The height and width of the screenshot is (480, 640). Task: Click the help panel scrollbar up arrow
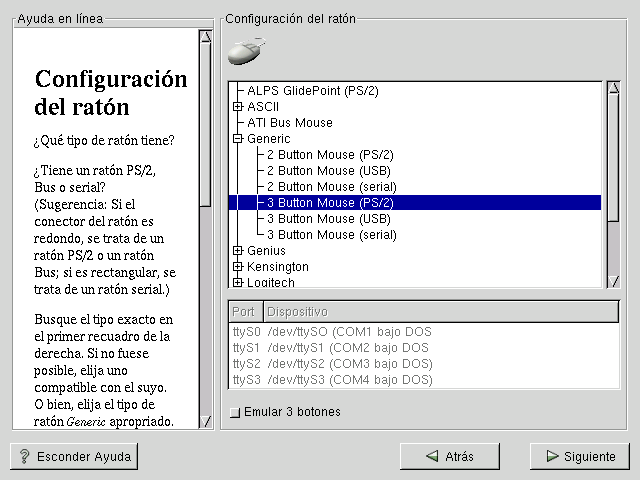[205, 37]
